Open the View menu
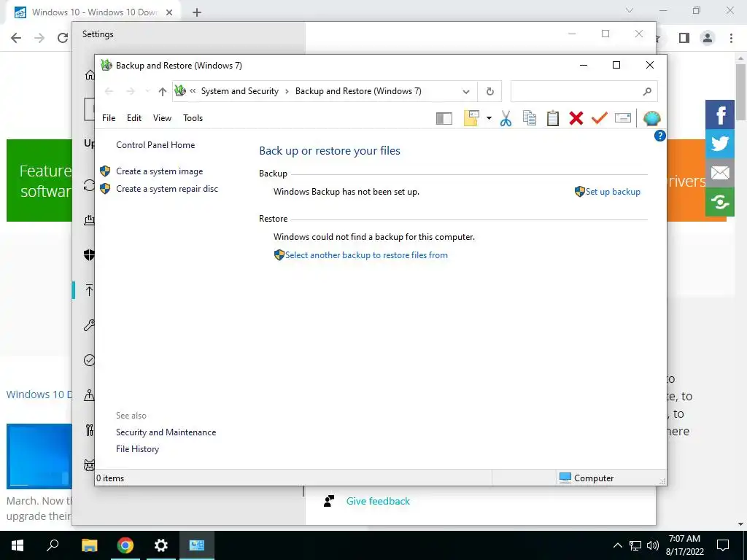 pyautogui.click(x=162, y=118)
